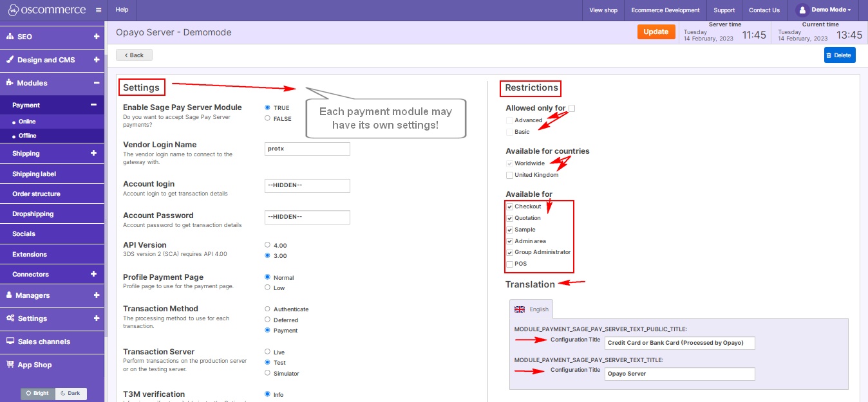Uncheck the Quotation checkbox

[510, 218]
